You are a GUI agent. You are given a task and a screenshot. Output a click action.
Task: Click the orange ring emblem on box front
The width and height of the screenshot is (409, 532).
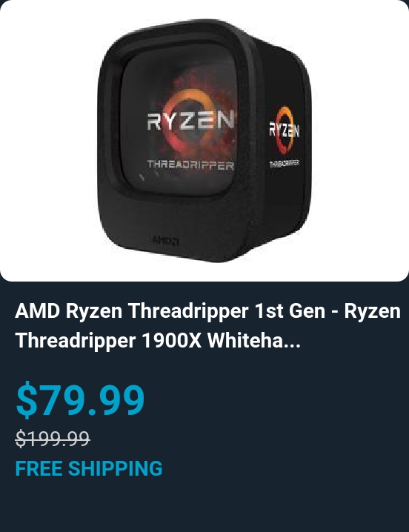pos(186,117)
